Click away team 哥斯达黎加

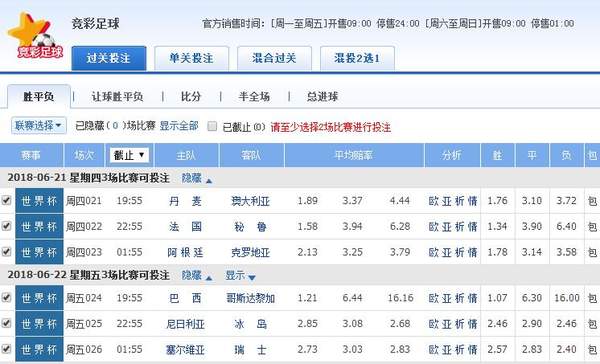pos(251,298)
